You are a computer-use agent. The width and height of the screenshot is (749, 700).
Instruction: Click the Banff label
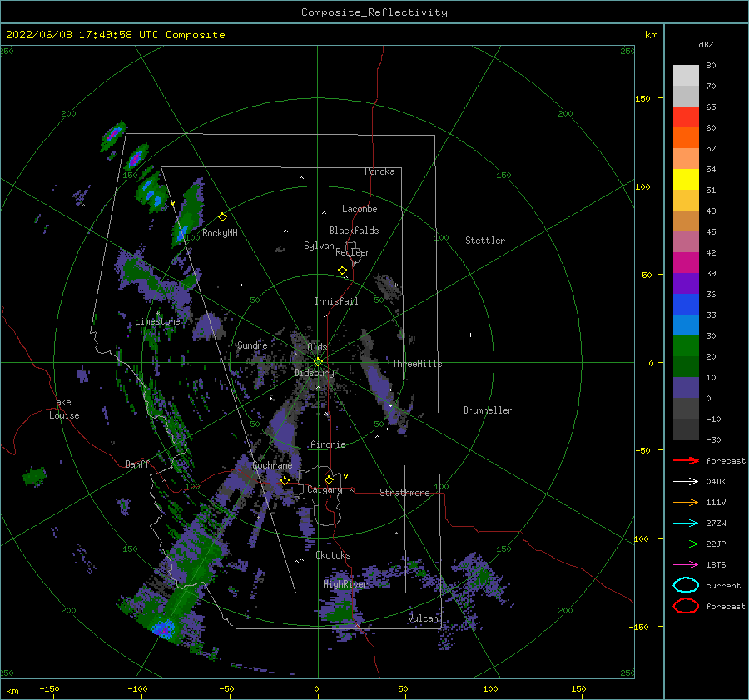pyautogui.click(x=137, y=464)
